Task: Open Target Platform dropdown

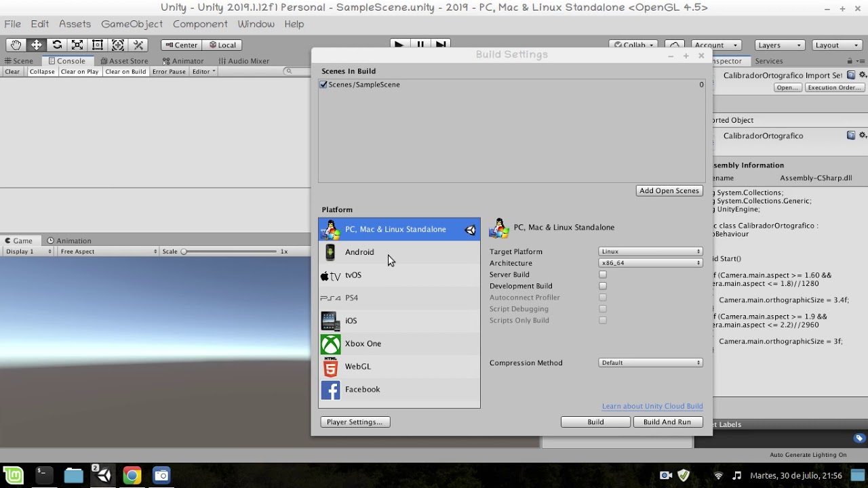Action: 650,251
